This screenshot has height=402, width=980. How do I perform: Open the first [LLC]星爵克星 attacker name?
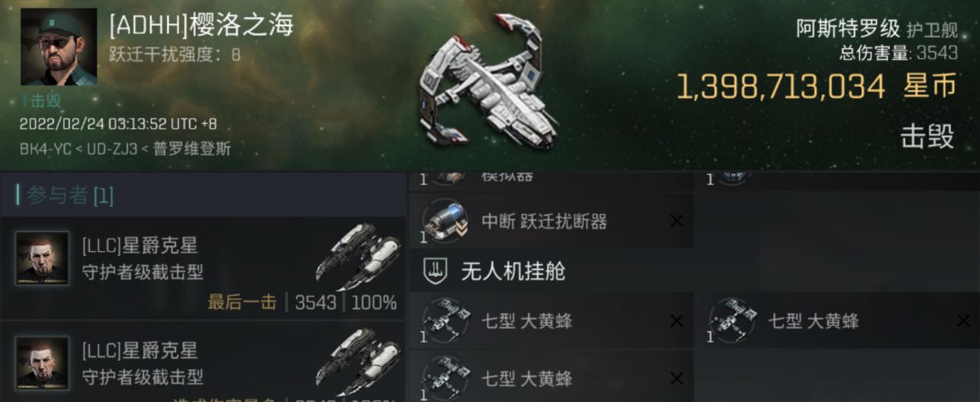(140, 246)
